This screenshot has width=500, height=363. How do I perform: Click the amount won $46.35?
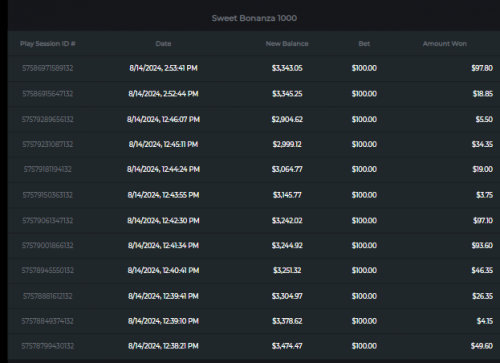[482, 270]
